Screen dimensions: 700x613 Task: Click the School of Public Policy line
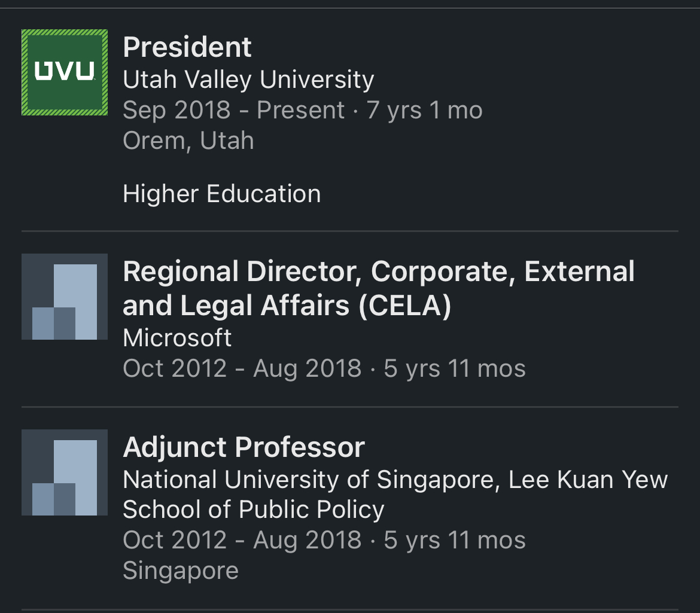(x=253, y=510)
